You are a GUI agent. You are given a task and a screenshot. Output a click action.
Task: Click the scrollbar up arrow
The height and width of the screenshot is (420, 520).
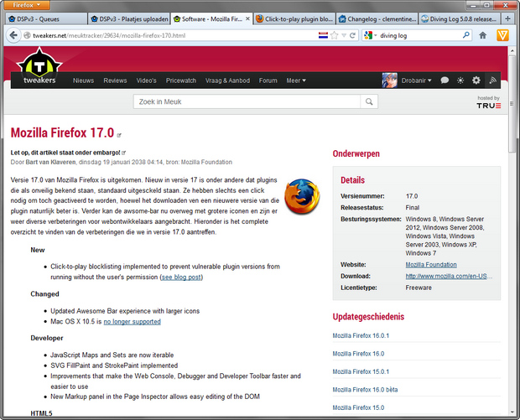pos(512,50)
